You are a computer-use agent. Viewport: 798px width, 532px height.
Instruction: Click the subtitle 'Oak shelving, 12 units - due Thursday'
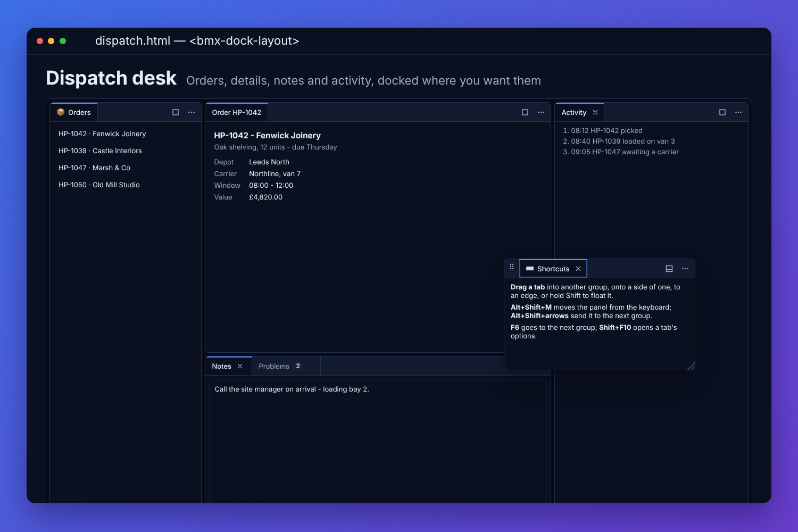276,147
